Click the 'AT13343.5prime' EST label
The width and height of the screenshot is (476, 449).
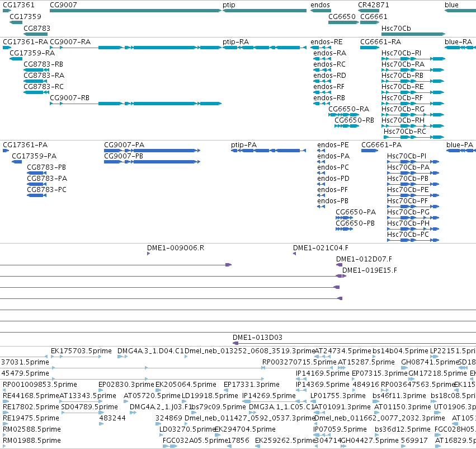(87, 396)
